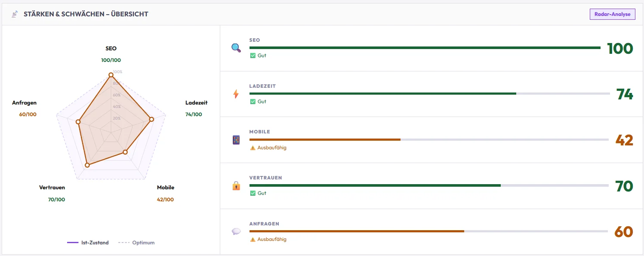Screen dimensions: 644x256
Task: Click the MOBILE heading in score list
Action: (260, 132)
